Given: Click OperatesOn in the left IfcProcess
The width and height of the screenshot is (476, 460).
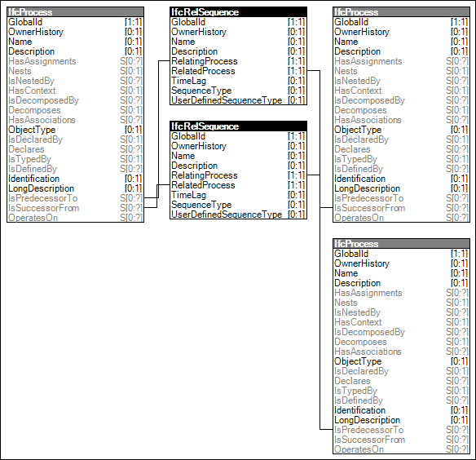Looking at the screenshot, I should [75, 218].
